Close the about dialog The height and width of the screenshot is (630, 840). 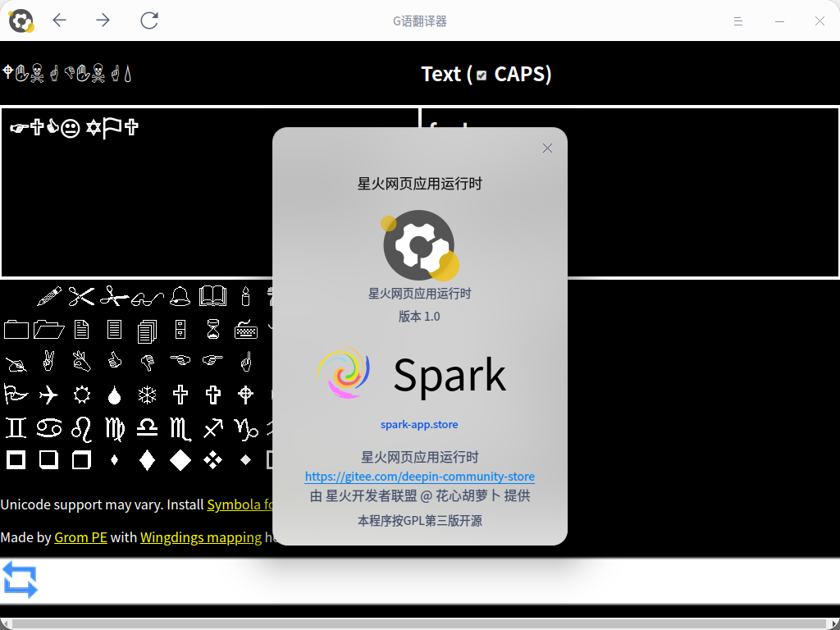click(x=547, y=148)
